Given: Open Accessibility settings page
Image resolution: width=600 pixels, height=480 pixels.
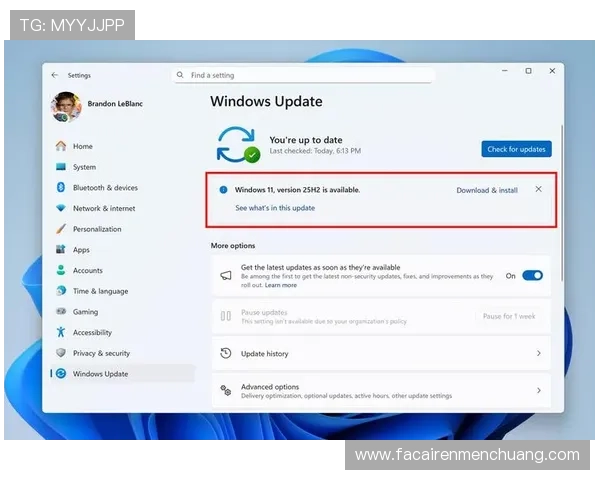Looking at the screenshot, I should pyautogui.click(x=92, y=332).
